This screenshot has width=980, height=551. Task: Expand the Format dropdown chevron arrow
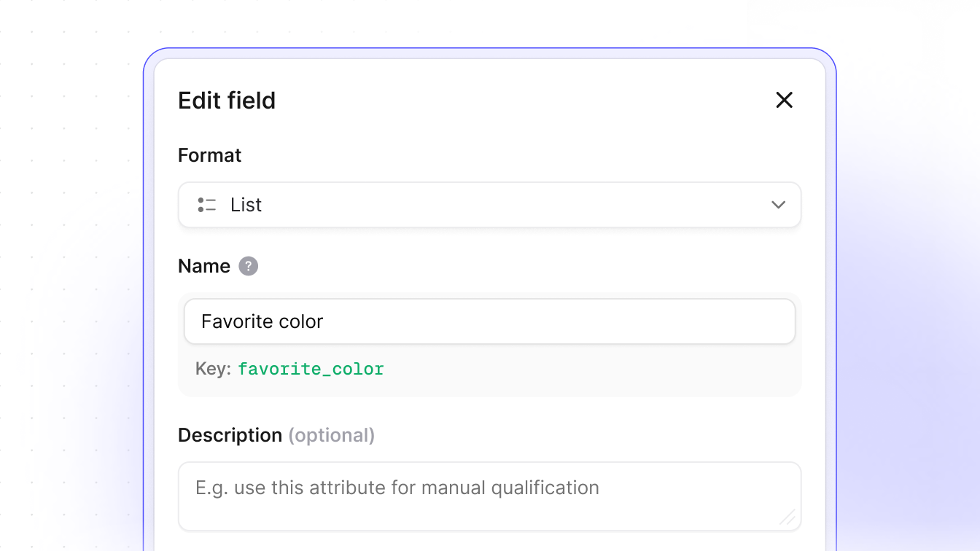pos(778,205)
